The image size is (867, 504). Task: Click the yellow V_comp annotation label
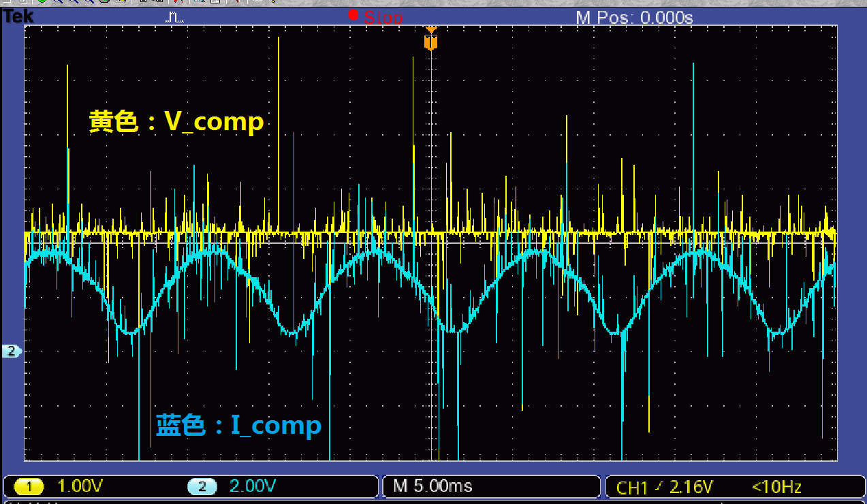click(x=176, y=122)
